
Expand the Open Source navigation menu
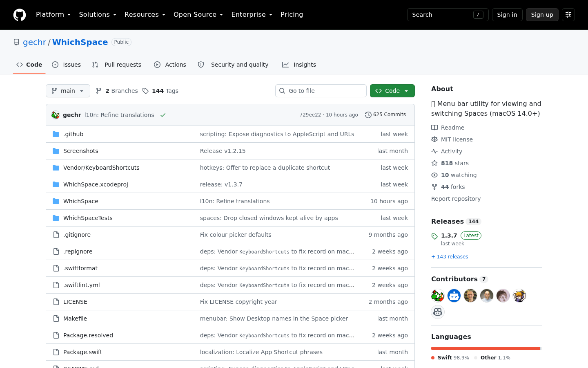pos(198,15)
